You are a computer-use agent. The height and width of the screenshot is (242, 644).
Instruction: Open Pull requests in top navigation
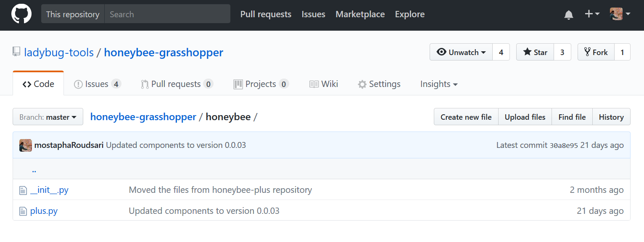(266, 14)
